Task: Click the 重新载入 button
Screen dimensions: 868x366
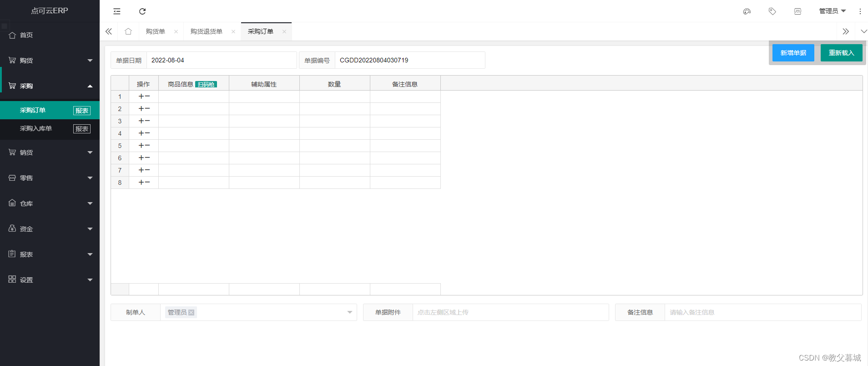Action: [842, 53]
